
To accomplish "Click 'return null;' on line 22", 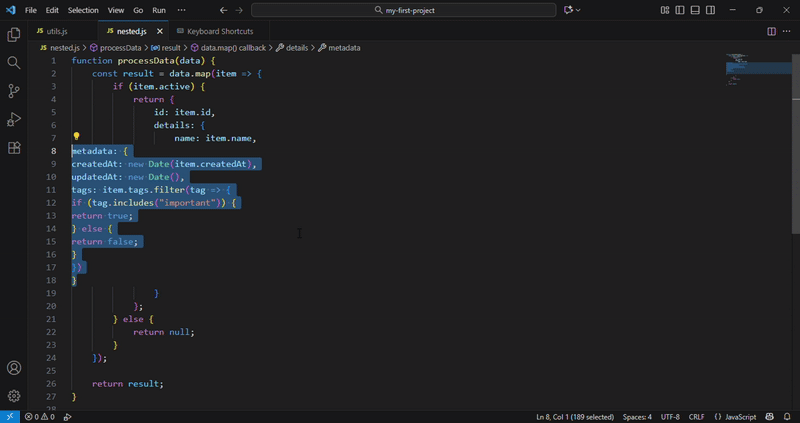I will pyautogui.click(x=164, y=332).
